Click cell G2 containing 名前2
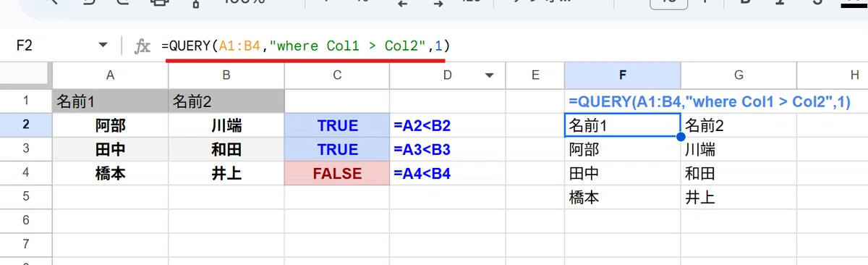 (x=739, y=125)
